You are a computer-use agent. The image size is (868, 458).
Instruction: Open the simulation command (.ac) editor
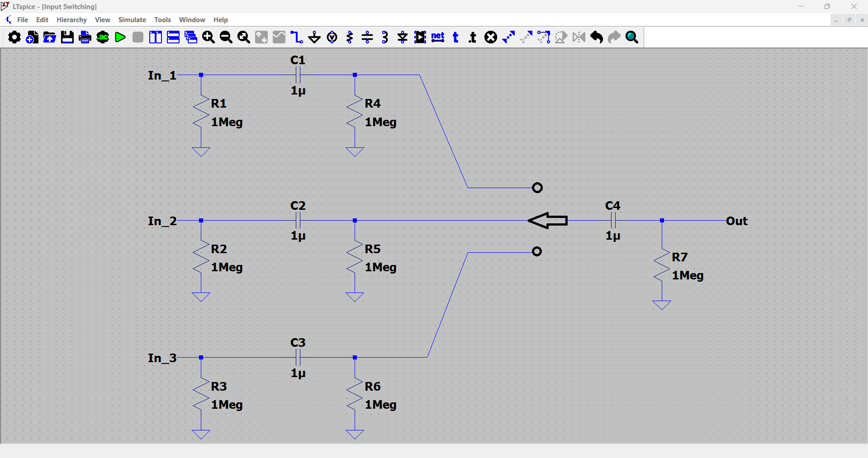pyautogui.click(x=103, y=37)
